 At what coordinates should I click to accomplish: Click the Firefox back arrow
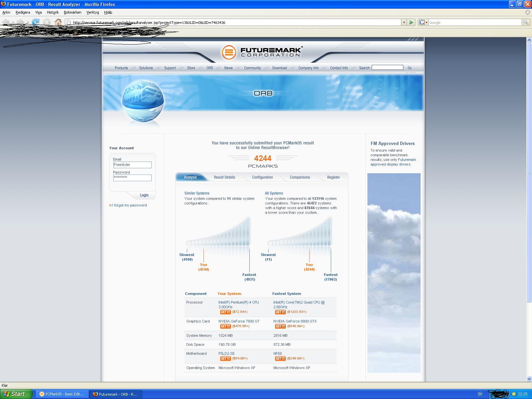(6, 22)
